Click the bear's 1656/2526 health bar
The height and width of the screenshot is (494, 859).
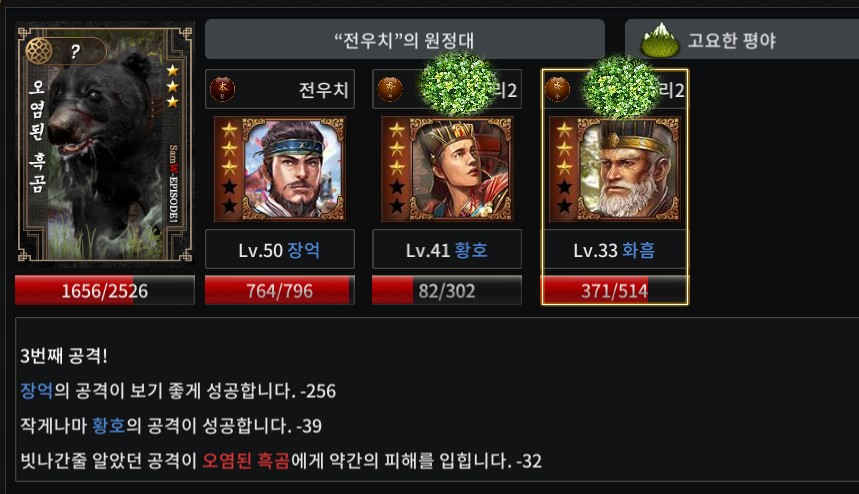tap(105, 290)
